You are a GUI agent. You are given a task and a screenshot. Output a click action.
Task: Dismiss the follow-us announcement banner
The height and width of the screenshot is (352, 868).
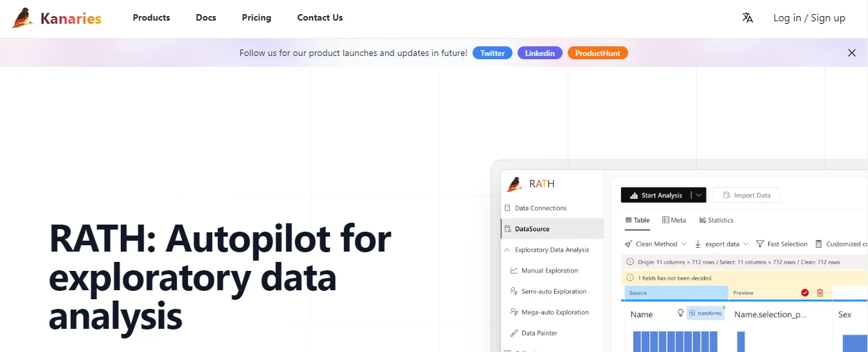point(851,53)
